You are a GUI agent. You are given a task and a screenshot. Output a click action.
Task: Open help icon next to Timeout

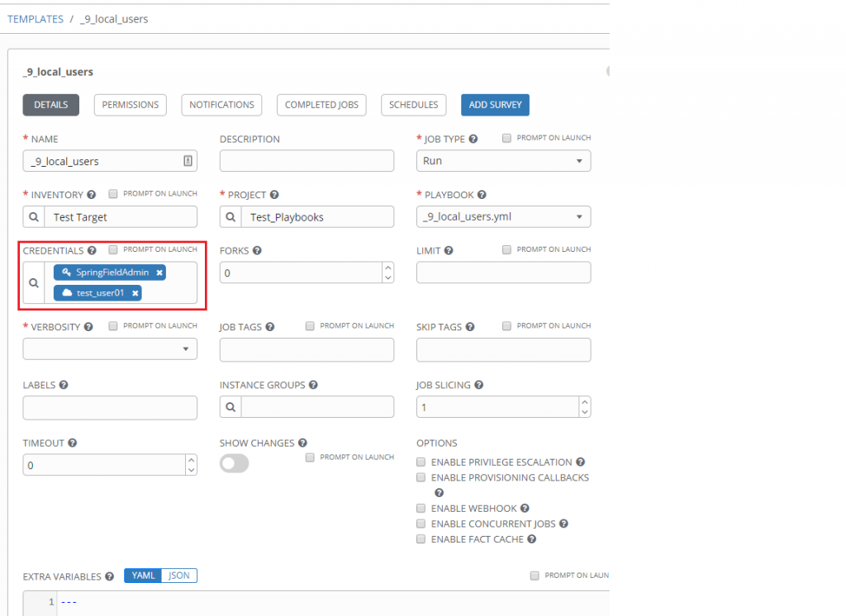[73, 443]
